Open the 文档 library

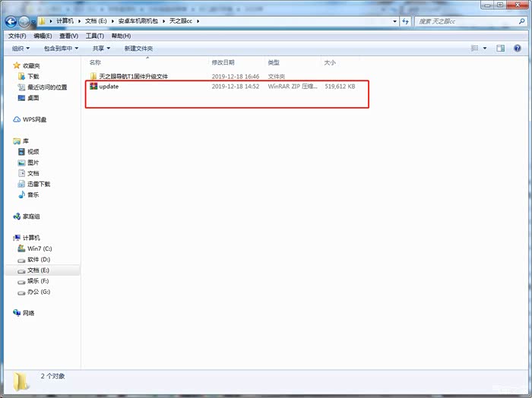coord(33,173)
